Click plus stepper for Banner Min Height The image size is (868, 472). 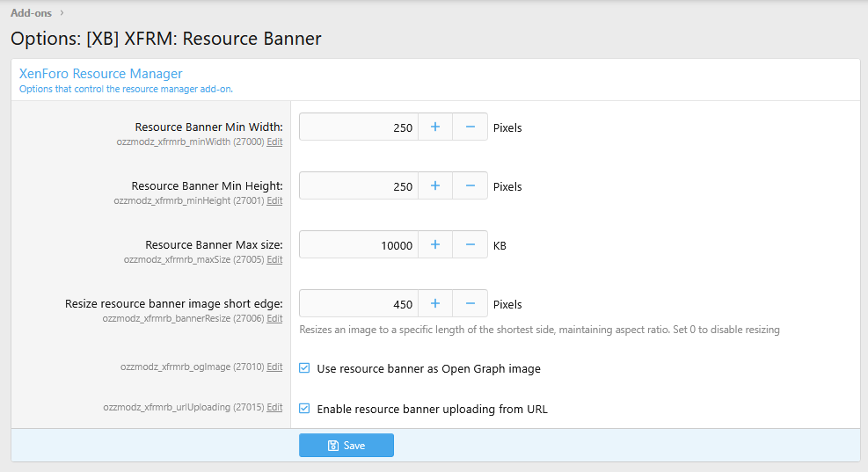(x=434, y=186)
